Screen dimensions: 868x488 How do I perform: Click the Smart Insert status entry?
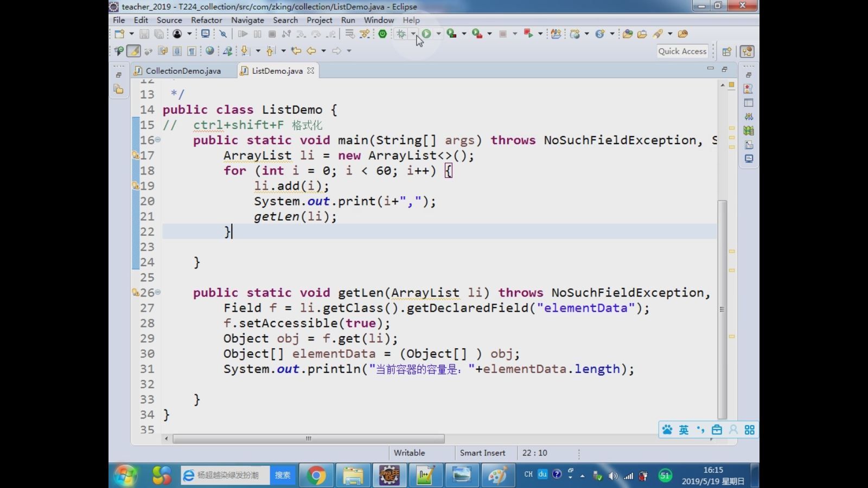(x=482, y=453)
